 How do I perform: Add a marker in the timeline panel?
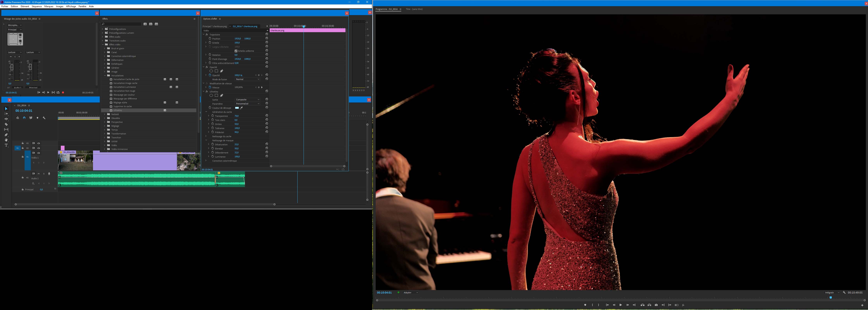(37, 118)
